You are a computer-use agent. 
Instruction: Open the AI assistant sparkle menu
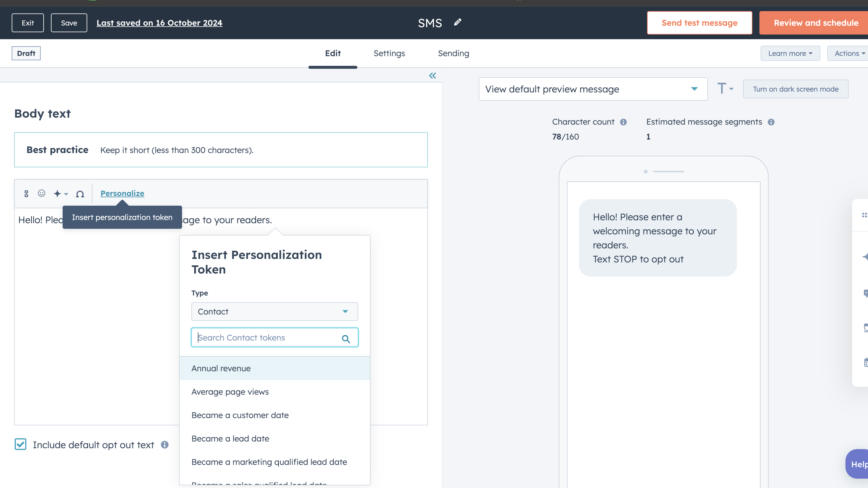[x=61, y=194]
